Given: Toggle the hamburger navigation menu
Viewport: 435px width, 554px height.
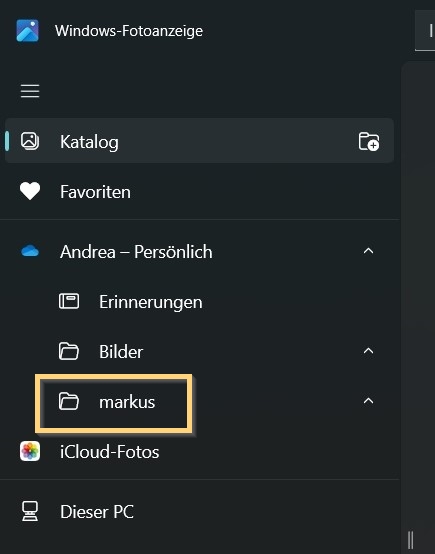Looking at the screenshot, I should pos(30,91).
